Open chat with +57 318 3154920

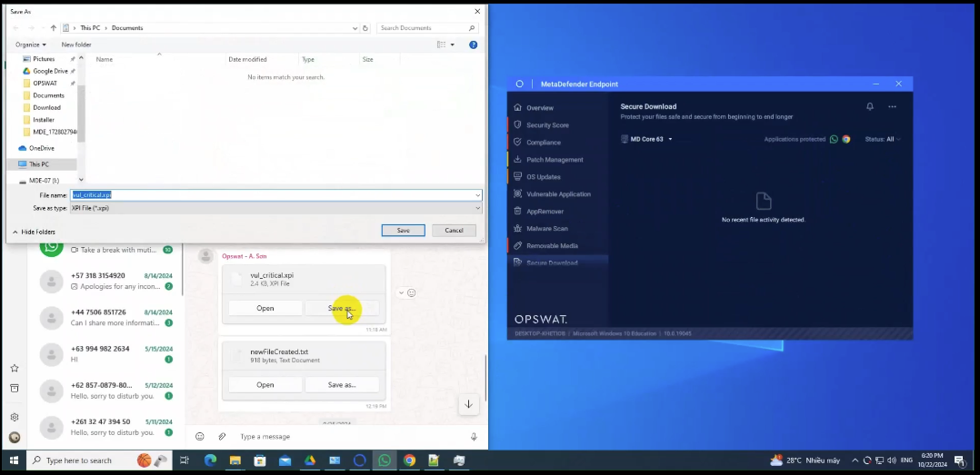pos(106,281)
